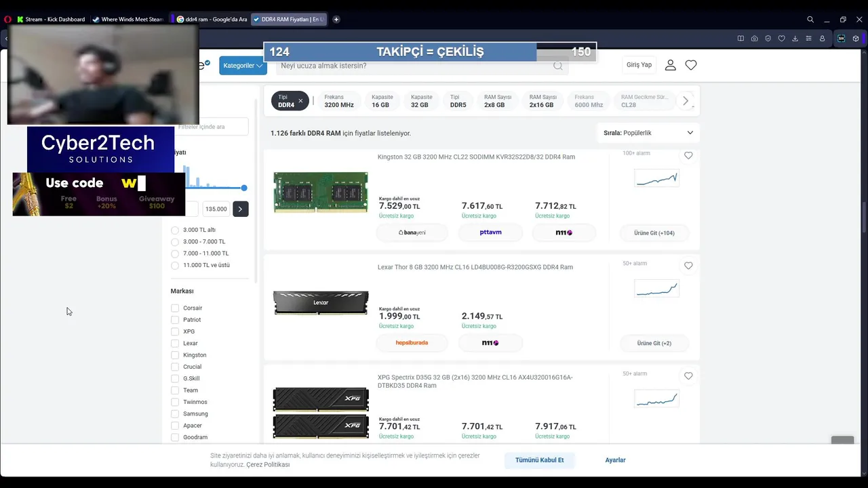Open browser profile account icon
The height and width of the screenshot is (488, 868).
(822, 39)
